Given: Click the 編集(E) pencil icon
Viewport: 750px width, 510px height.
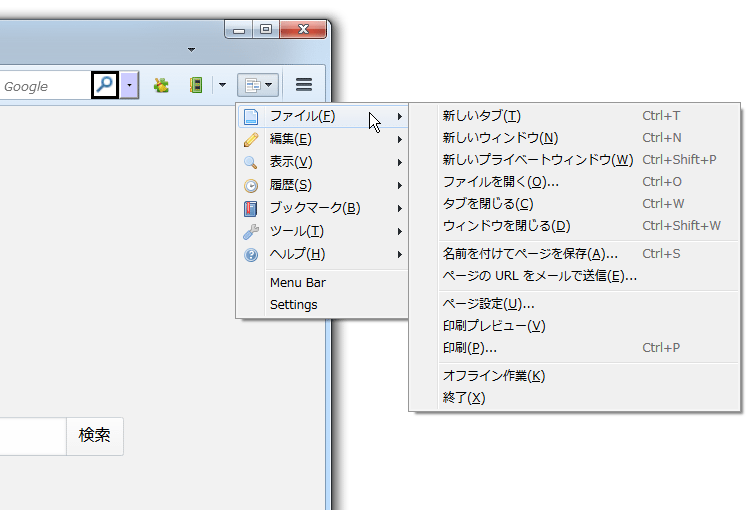Looking at the screenshot, I should coord(251,139).
